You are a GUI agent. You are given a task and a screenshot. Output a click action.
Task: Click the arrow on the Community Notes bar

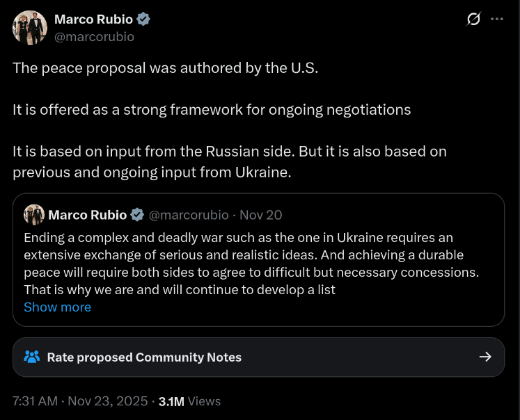(486, 357)
